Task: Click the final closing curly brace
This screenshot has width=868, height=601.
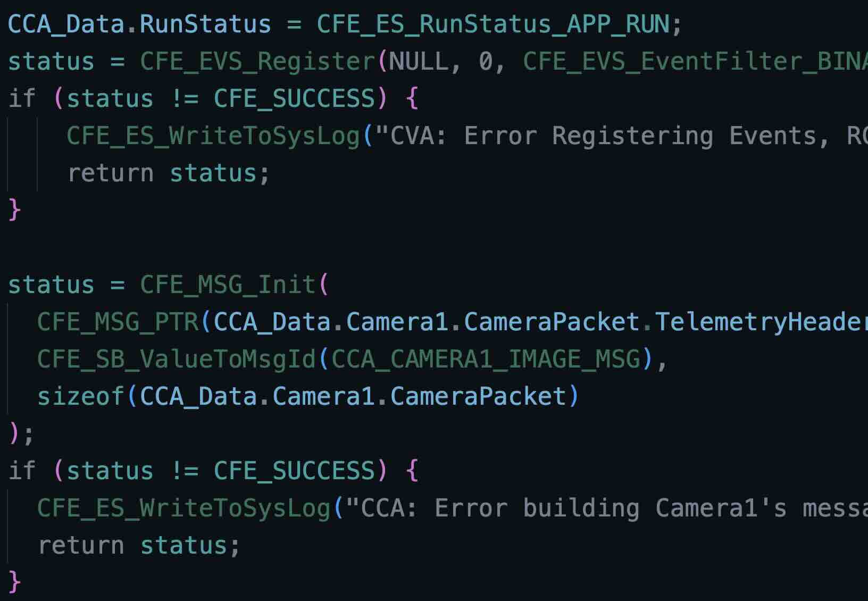Action: (14, 581)
